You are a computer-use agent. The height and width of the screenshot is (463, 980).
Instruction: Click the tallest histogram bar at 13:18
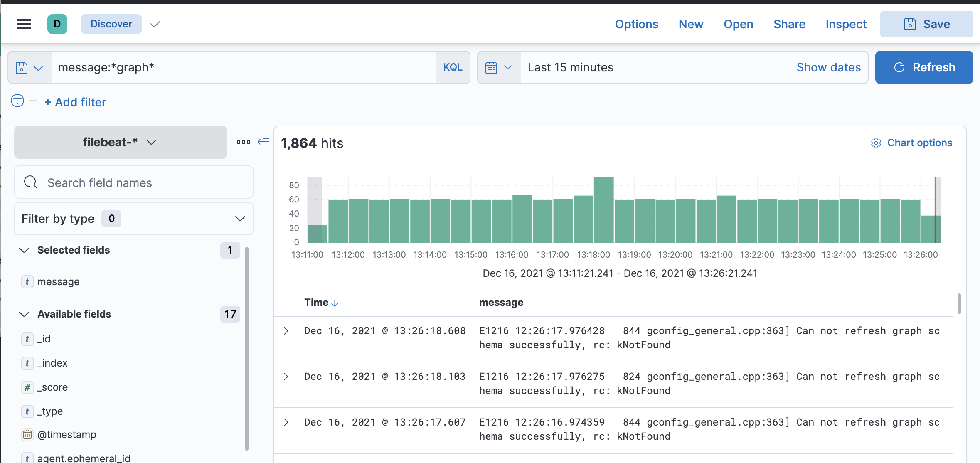pos(603,210)
